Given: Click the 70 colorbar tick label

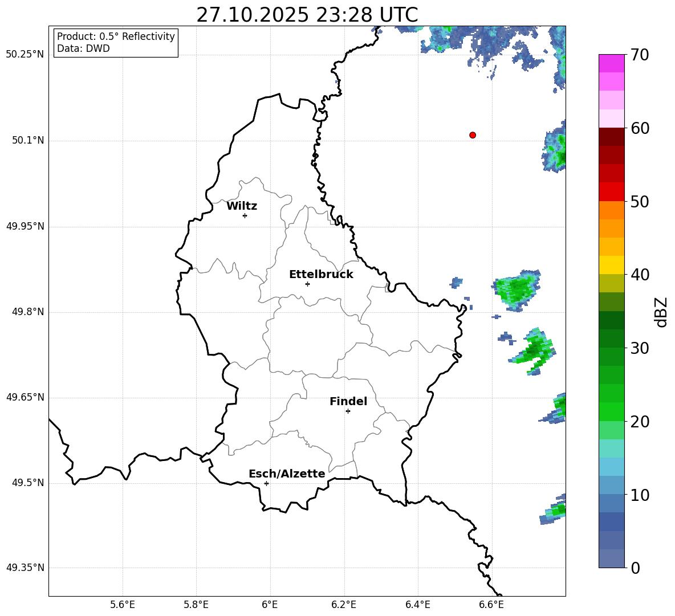Looking at the screenshot, I should click(x=640, y=55).
